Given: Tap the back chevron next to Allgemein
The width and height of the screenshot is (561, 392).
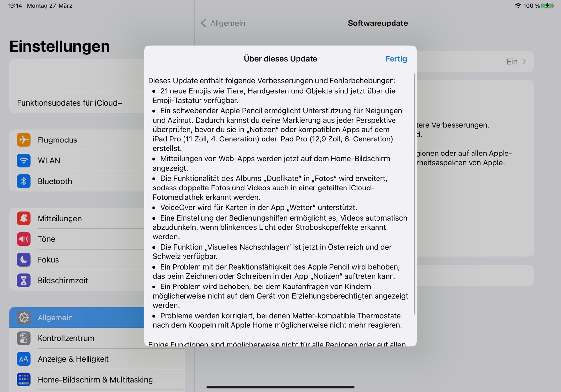Looking at the screenshot, I should click(x=204, y=23).
